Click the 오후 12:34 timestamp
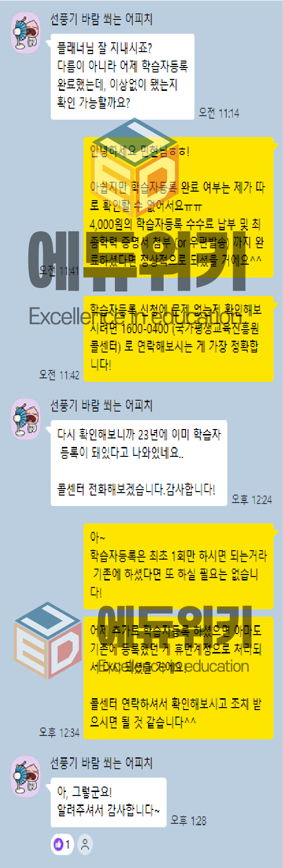283x868 pixels. coord(59,732)
